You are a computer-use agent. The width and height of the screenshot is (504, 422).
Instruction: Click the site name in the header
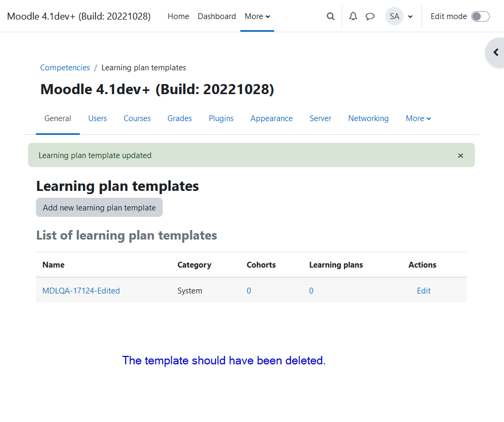tap(79, 16)
